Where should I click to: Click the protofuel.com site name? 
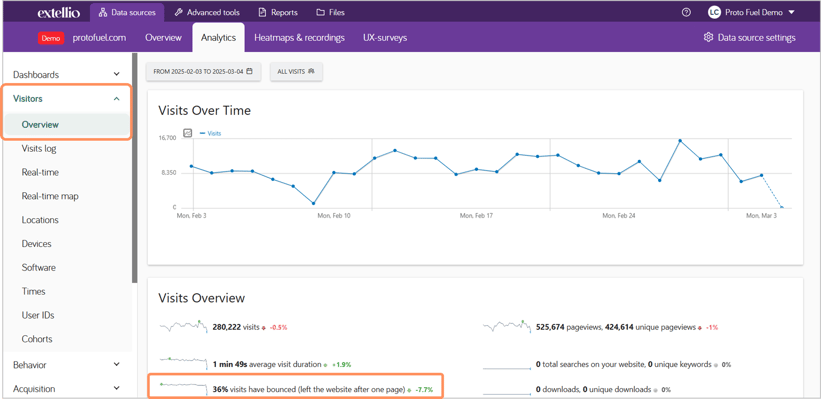[99, 38]
